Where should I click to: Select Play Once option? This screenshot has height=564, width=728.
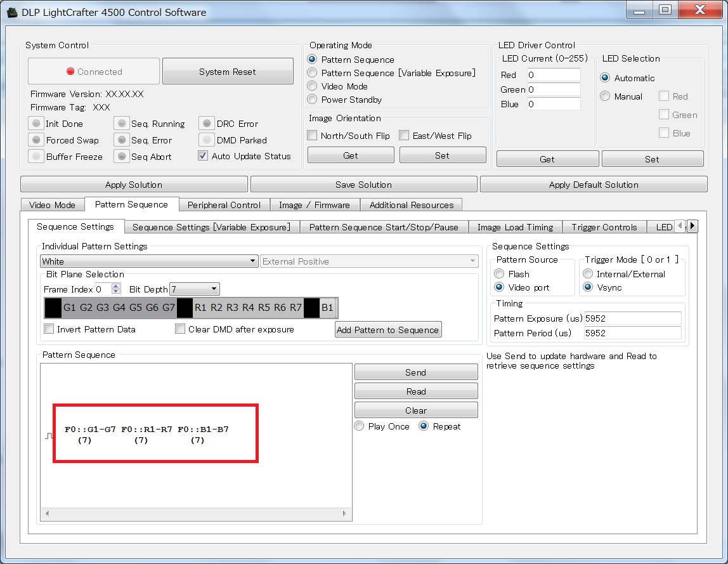pos(359,426)
